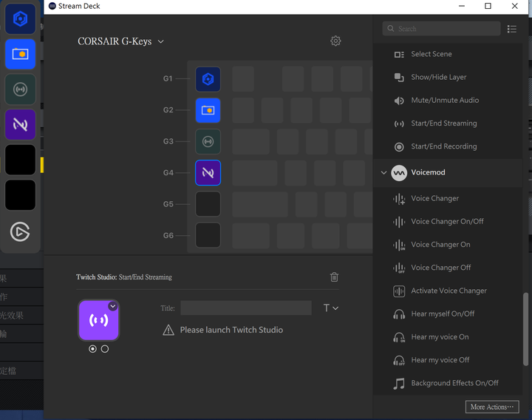Select second state radio button under key image

click(x=105, y=349)
